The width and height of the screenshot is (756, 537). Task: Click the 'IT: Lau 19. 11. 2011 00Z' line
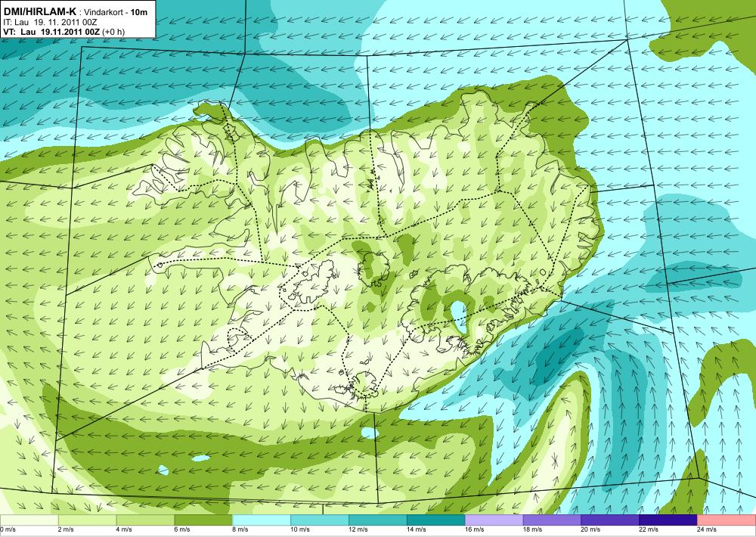[50, 22]
